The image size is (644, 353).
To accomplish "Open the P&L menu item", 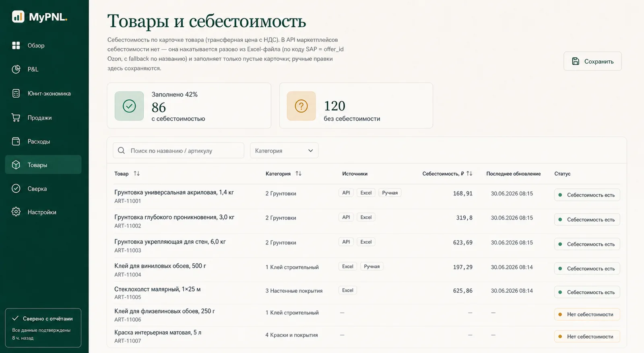I will 43,69.
